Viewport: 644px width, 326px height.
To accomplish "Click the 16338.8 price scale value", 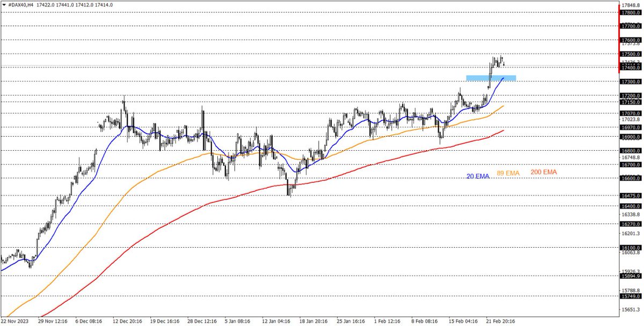I will 631,214.
